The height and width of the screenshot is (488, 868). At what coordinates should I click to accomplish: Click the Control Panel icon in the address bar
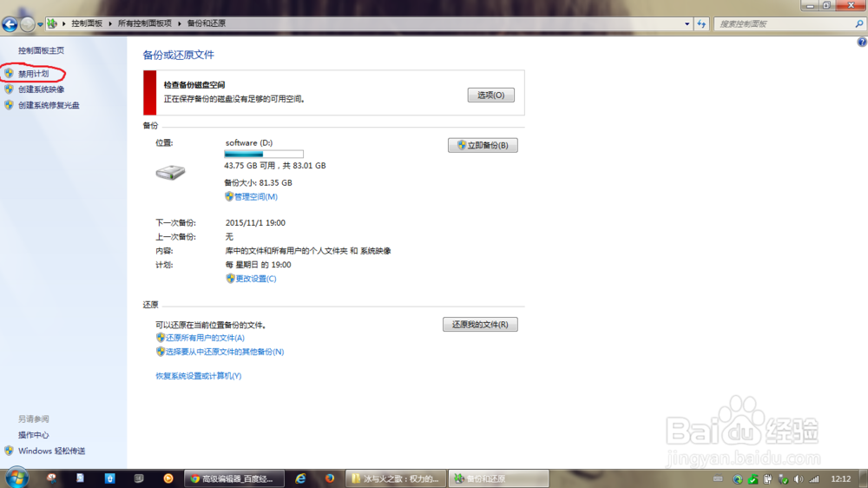tap(51, 23)
